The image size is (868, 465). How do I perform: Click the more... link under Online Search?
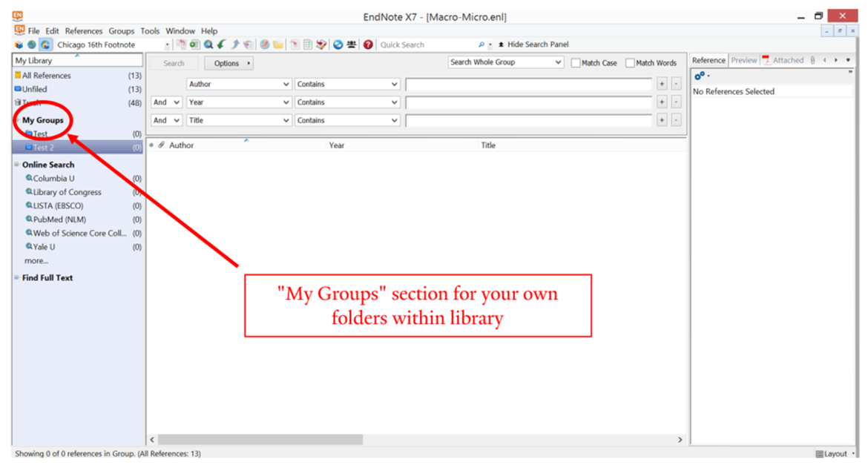pos(36,261)
